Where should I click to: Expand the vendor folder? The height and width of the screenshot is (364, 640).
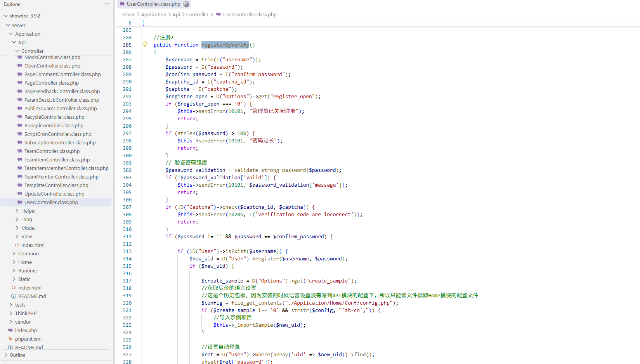point(11,322)
